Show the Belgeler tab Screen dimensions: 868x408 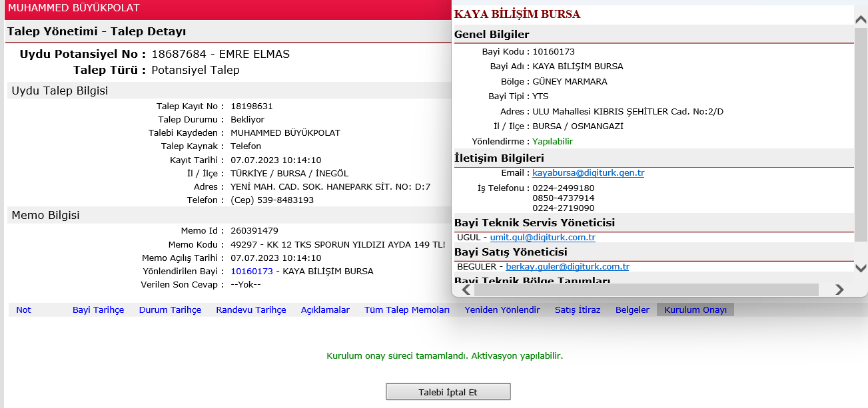click(632, 310)
